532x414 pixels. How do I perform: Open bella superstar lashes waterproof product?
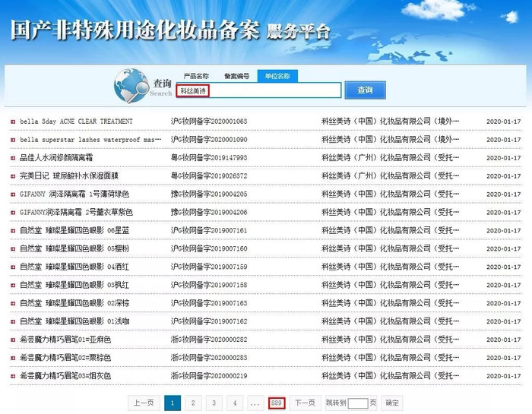[x=90, y=140]
